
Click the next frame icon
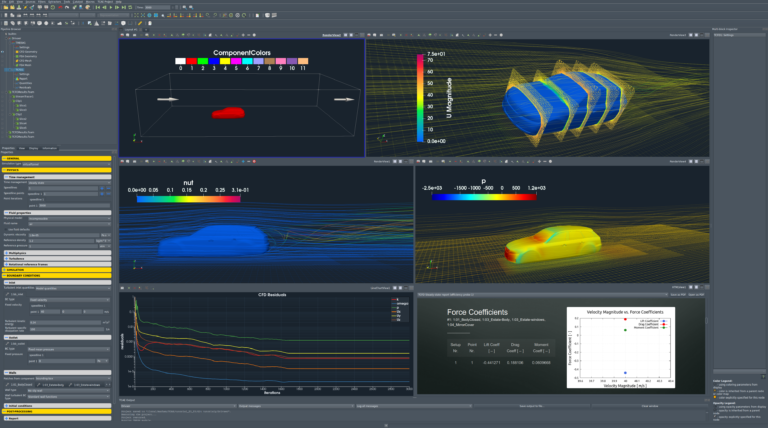coord(117,7)
